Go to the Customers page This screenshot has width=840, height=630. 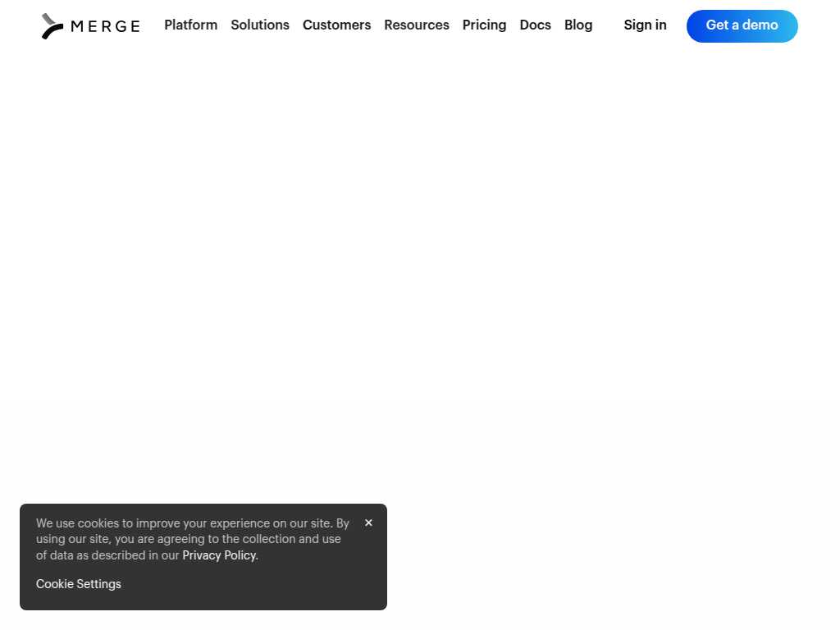pos(336,25)
